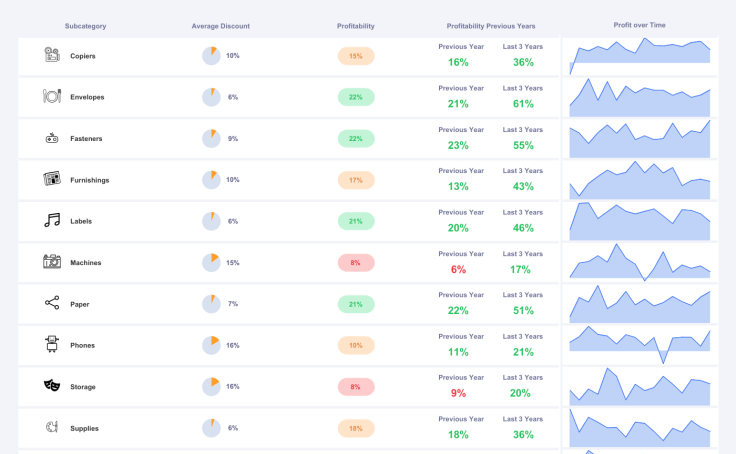The width and height of the screenshot is (736, 454).
Task: Click the Copiers row icon
Action: coord(52,55)
